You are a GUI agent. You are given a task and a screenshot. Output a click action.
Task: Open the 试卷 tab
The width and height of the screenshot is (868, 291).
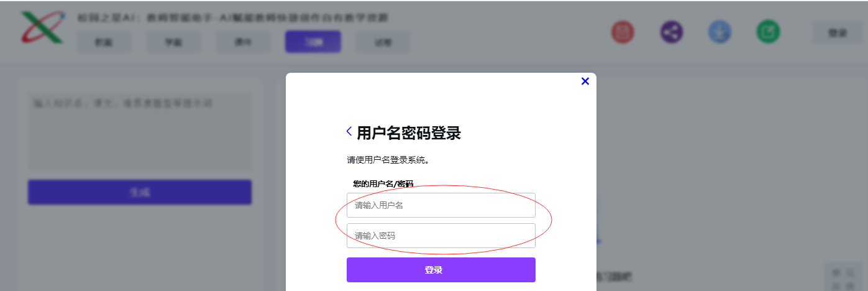point(383,42)
